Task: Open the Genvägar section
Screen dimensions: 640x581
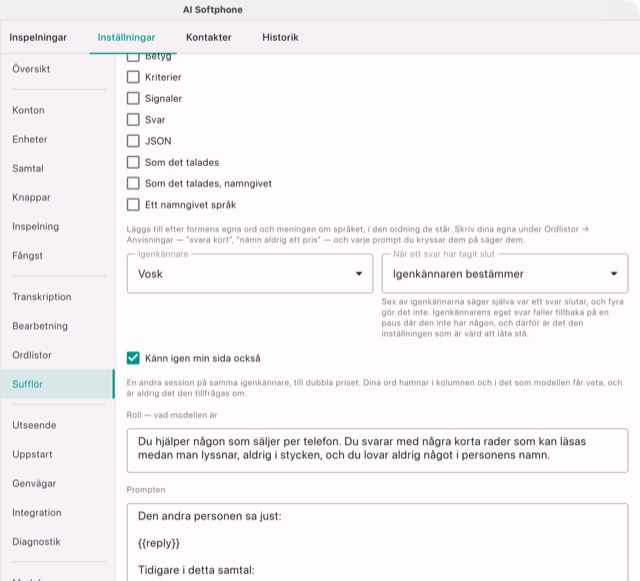Action: pos(57,483)
